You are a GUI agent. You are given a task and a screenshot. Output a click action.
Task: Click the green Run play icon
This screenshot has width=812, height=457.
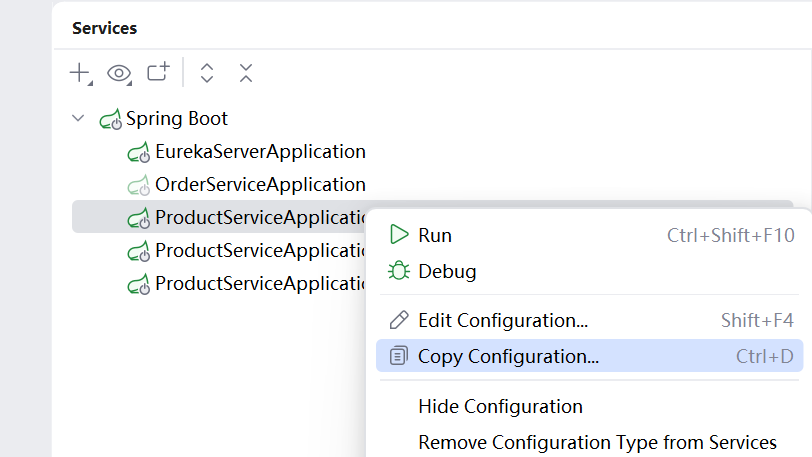399,234
